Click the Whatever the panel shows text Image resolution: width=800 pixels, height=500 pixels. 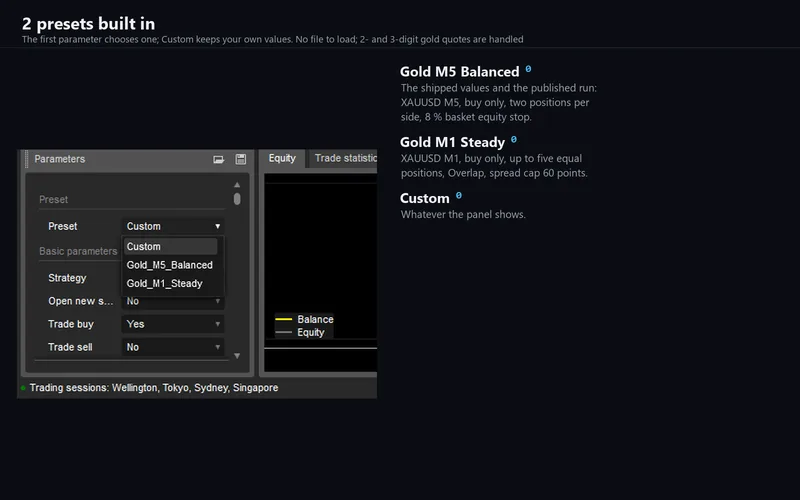pos(463,214)
